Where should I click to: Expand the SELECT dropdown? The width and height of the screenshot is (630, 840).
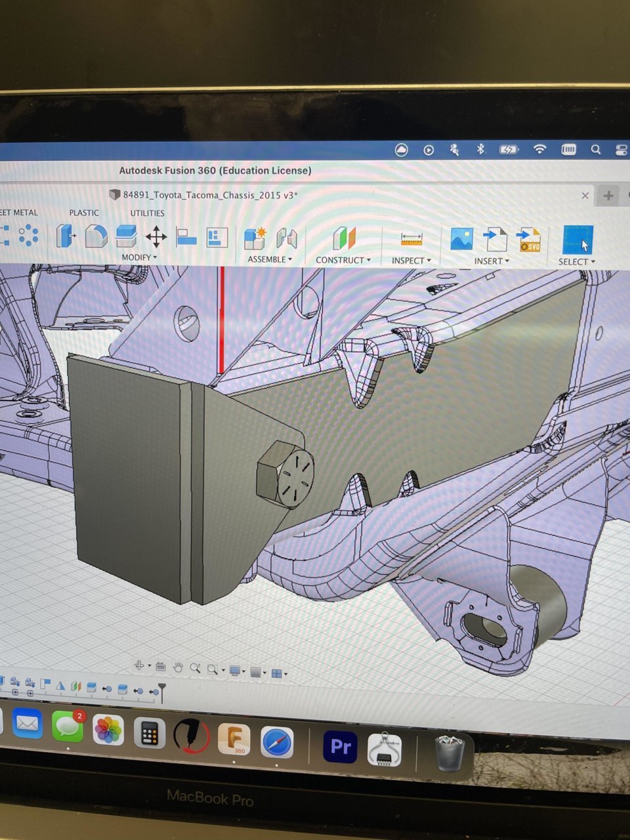(577, 262)
